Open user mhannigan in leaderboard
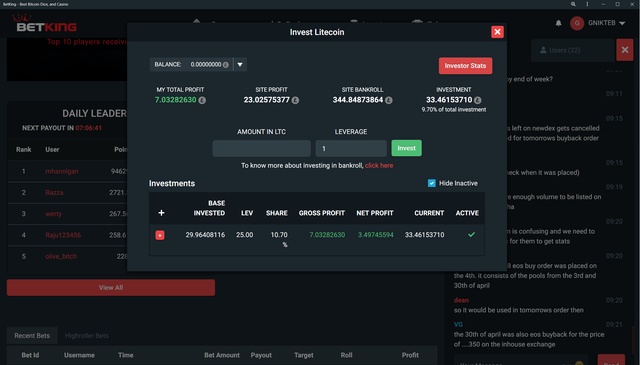 pos(62,171)
